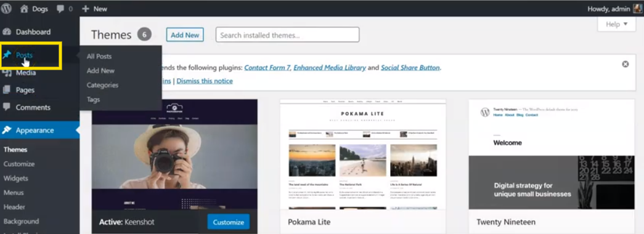Focus the Search installed themes field
Screen dimensions: 644x234
[x=288, y=35]
